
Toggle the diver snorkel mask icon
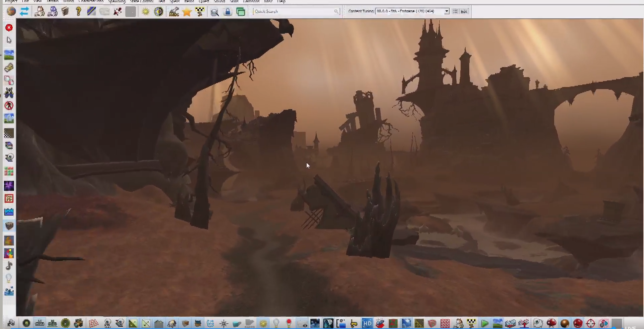tap(354, 323)
